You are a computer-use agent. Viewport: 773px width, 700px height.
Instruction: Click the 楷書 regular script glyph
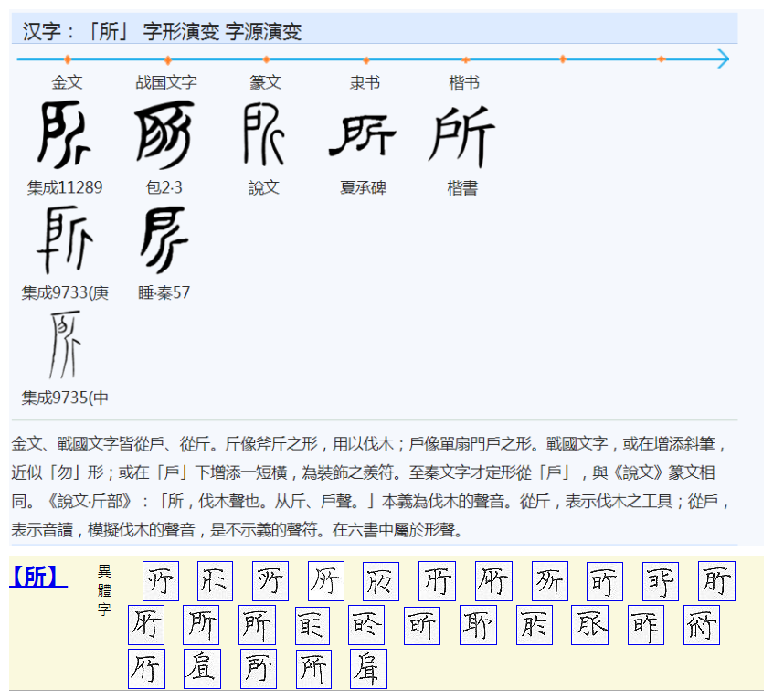[x=462, y=136]
